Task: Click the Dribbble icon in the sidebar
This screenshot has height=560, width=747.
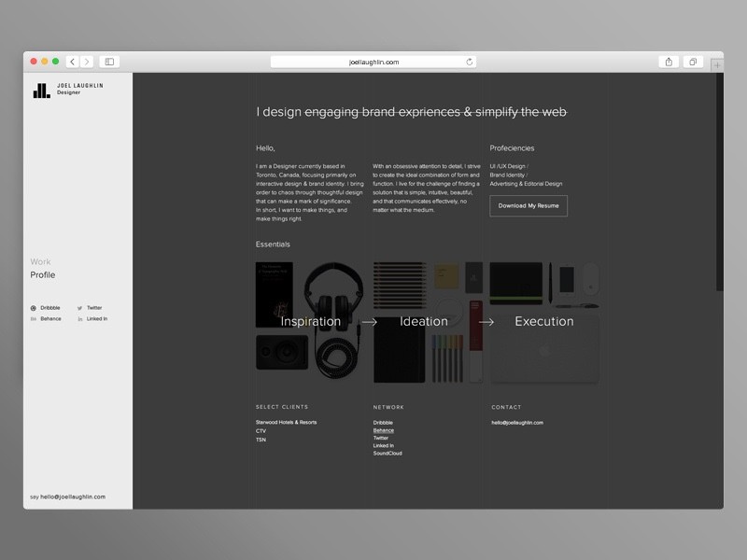Action: point(32,307)
